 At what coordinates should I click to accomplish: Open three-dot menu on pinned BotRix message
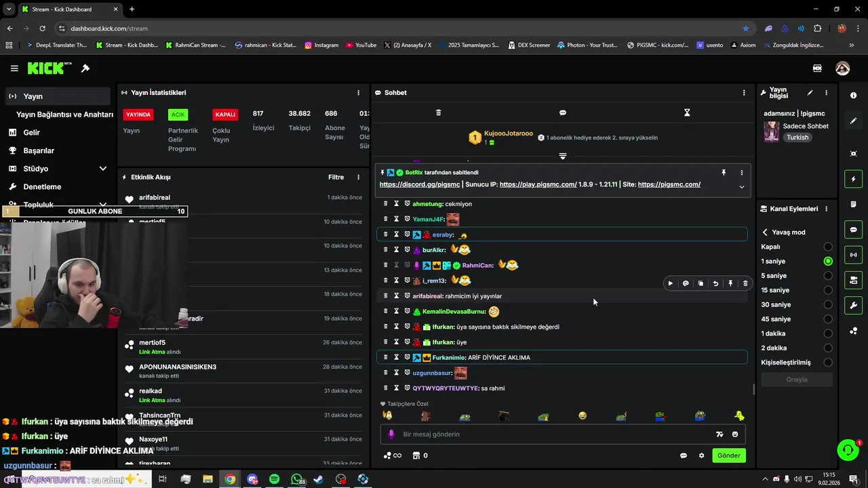coord(741,173)
